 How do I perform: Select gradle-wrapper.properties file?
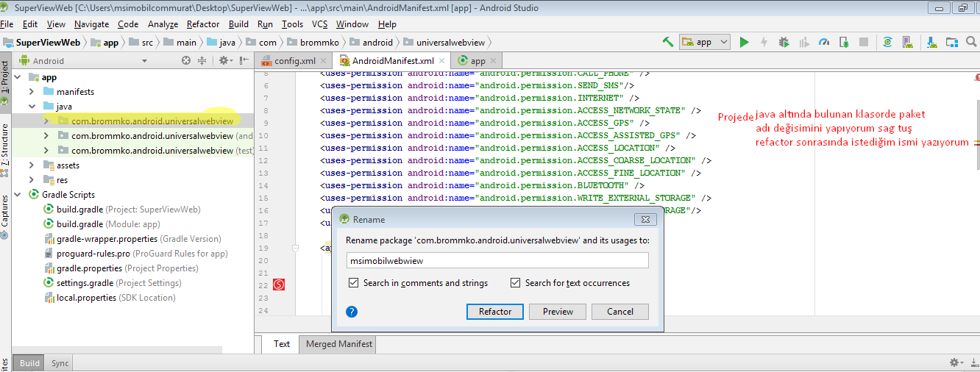click(131, 239)
